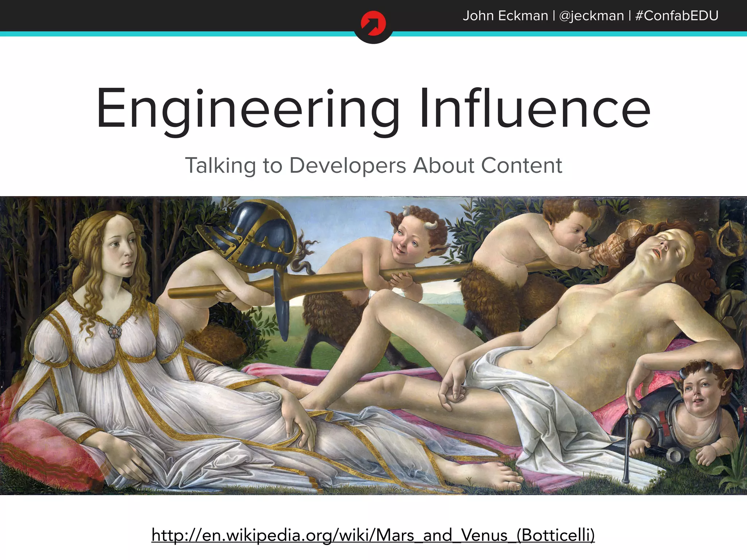Click the Wikipedia Mars and Venus link
This screenshot has height=560, width=747.
373,535
